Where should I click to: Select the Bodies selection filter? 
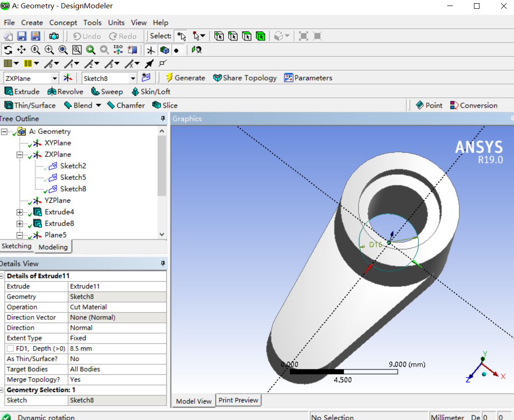point(260,36)
